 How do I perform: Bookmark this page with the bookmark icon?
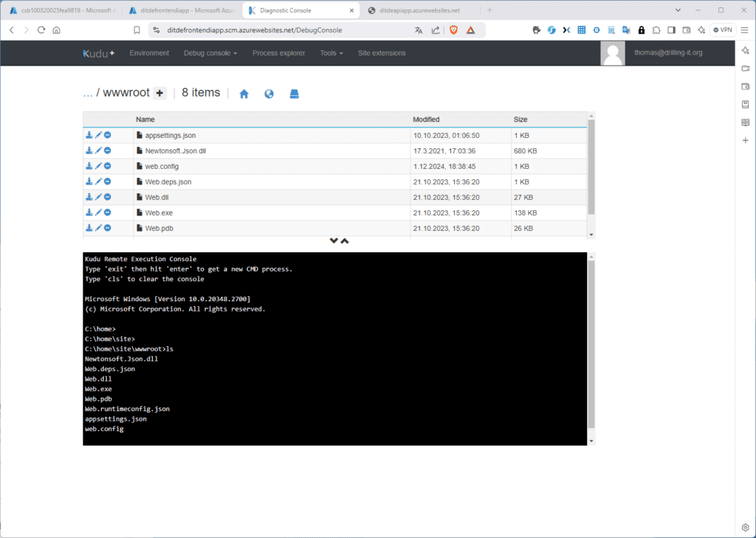click(x=137, y=30)
